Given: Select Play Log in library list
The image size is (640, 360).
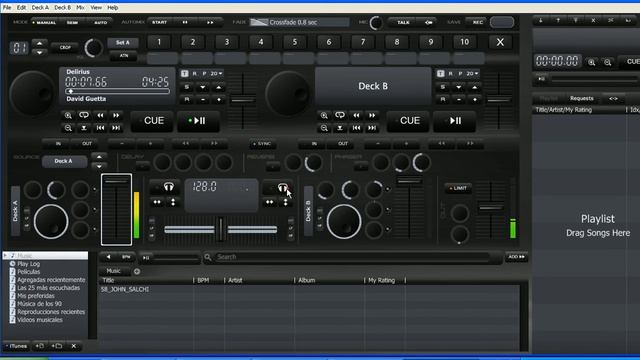Looking at the screenshot, I should point(28,264).
